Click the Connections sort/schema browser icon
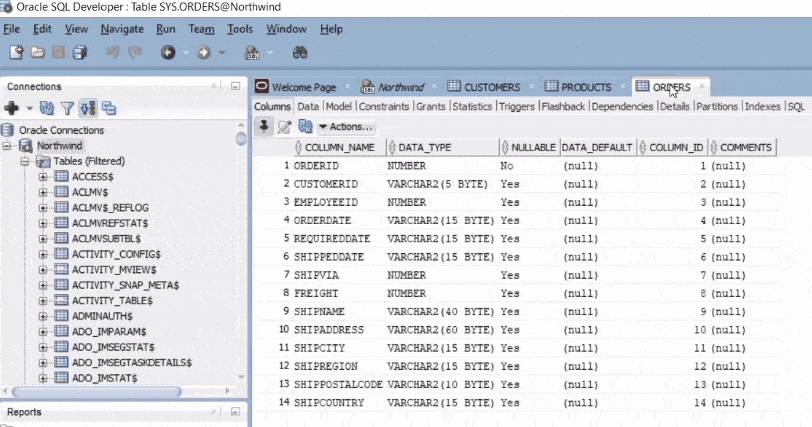The height and width of the screenshot is (427, 812). click(88, 108)
